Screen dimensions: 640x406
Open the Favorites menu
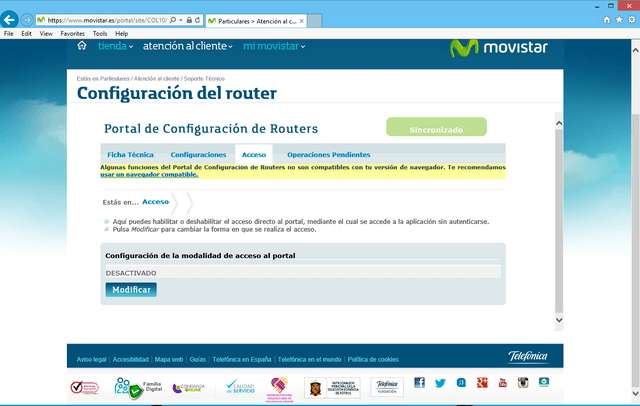pyautogui.click(x=73, y=33)
